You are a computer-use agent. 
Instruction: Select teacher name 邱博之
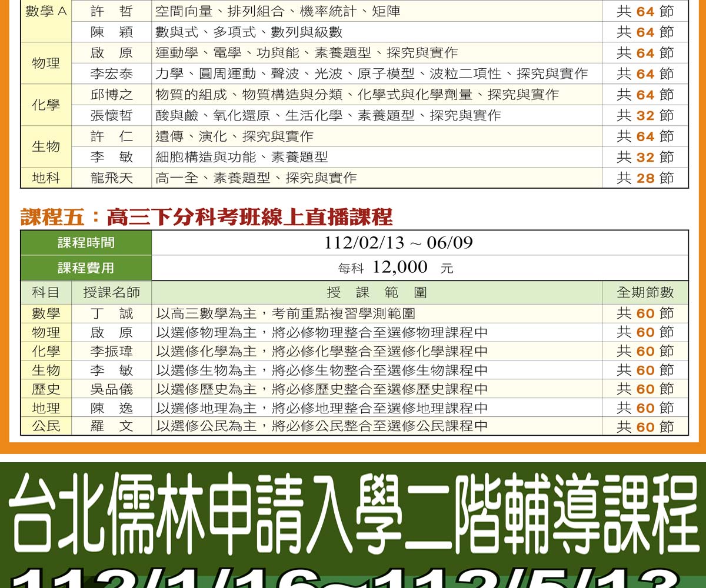112,95
